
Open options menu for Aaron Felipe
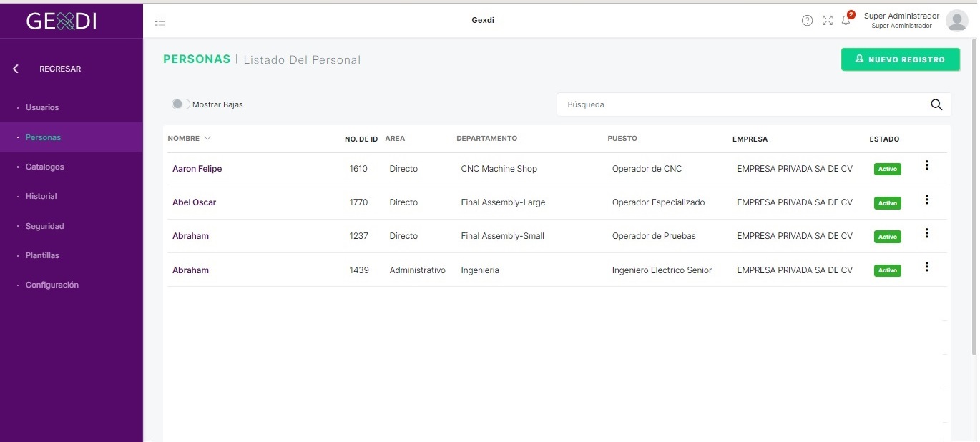coord(927,165)
